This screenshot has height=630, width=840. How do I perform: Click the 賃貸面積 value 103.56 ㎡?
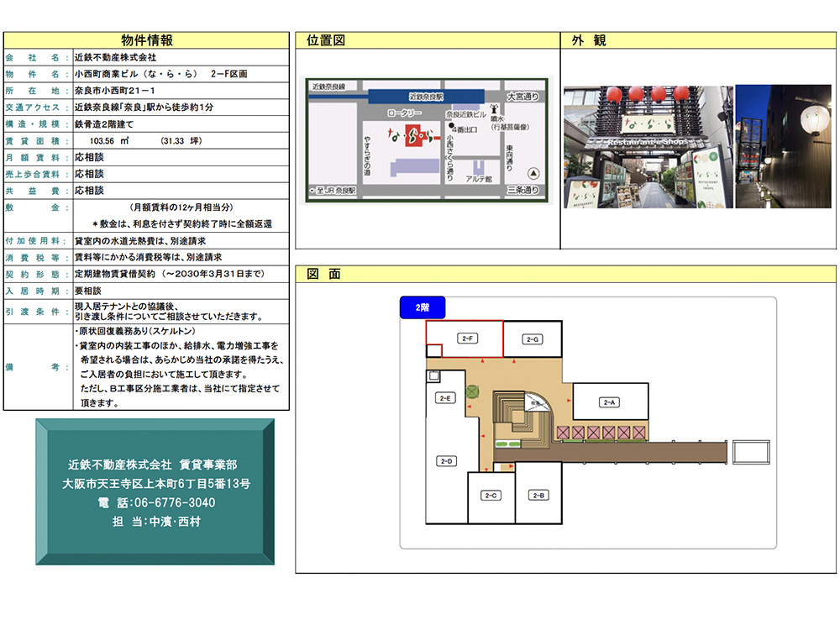click(108, 141)
